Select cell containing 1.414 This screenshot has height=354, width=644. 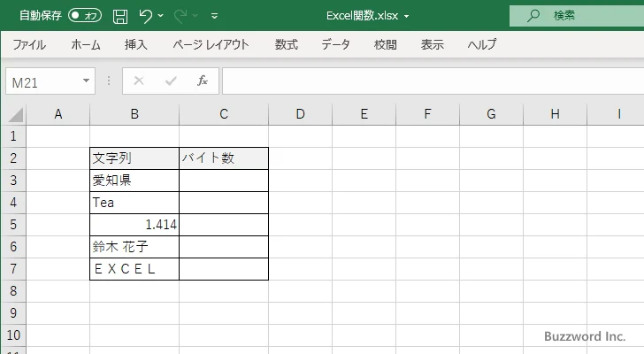pos(134,225)
